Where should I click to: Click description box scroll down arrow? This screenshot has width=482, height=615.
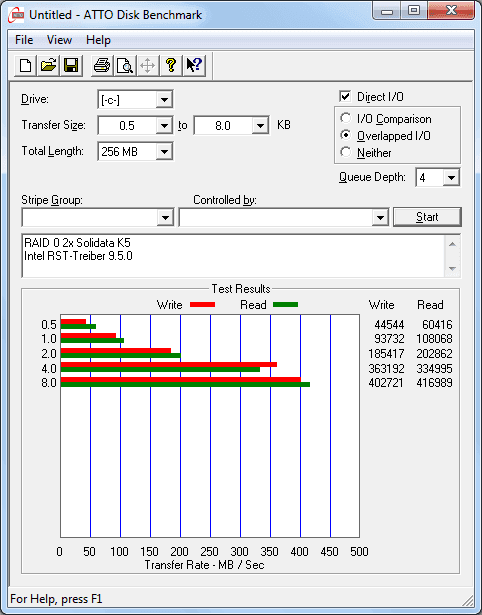pos(452,269)
